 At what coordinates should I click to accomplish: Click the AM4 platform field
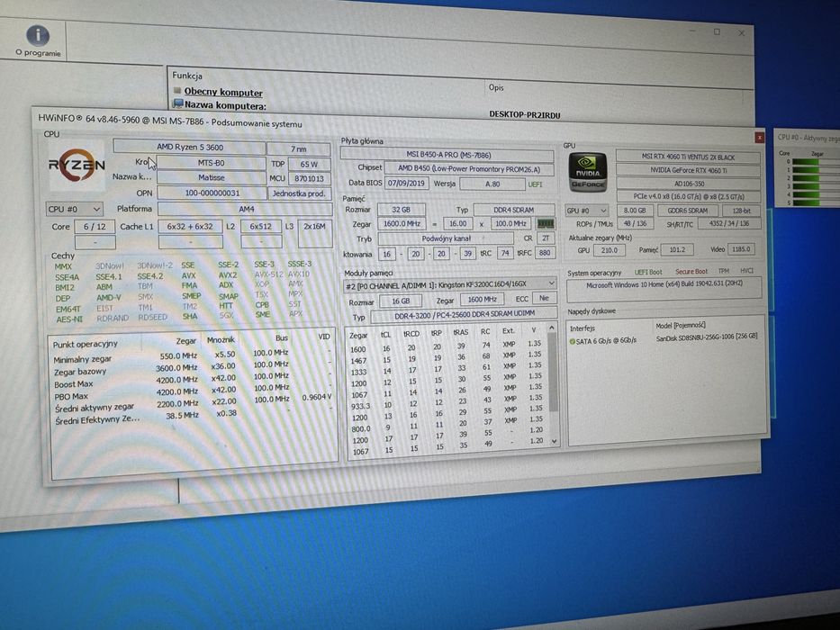click(x=246, y=209)
